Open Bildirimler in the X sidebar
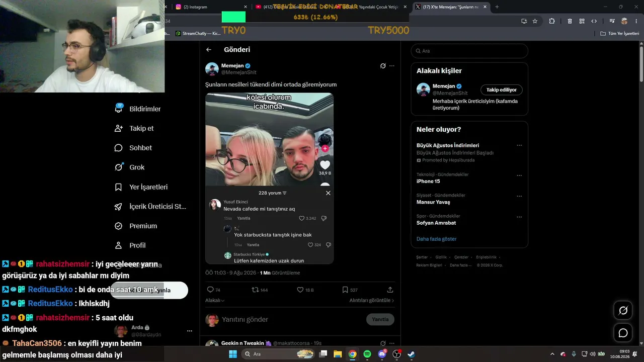This screenshot has height=362, width=644. coord(138,109)
